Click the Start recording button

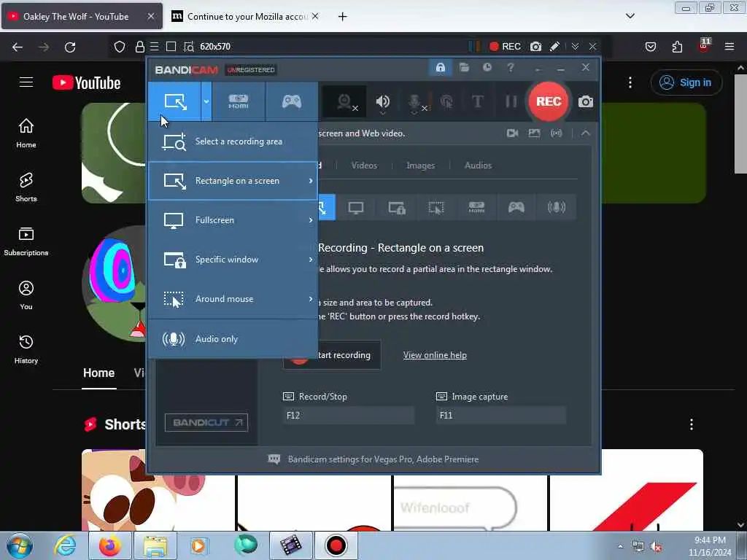(x=332, y=355)
